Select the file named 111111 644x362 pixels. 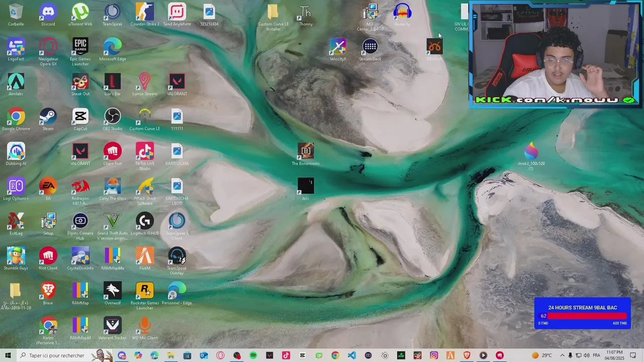177,119
